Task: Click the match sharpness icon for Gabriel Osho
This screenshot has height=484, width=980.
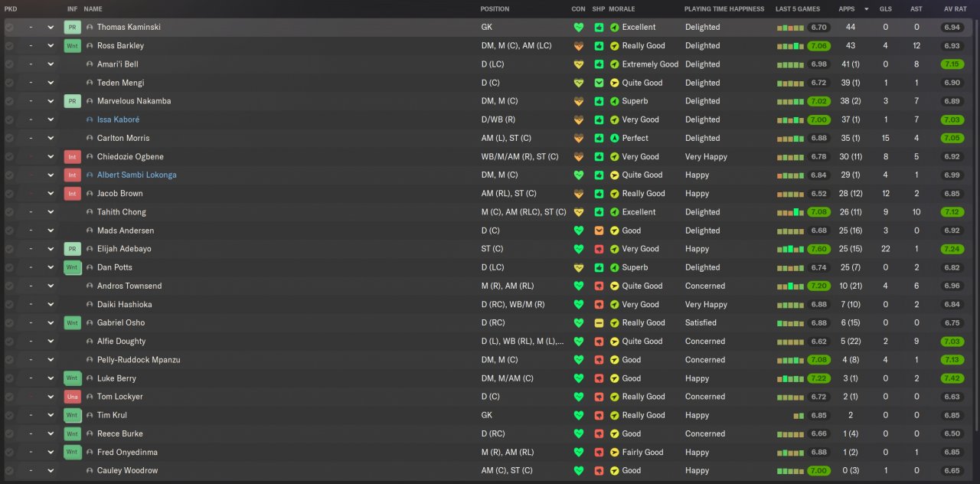Action: pos(599,323)
